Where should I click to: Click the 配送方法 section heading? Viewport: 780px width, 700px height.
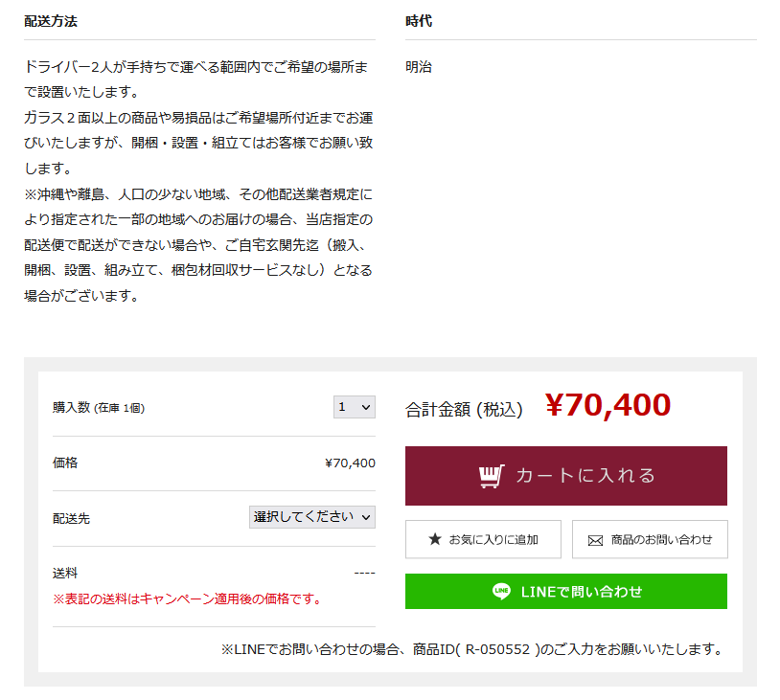click(51, 21)
